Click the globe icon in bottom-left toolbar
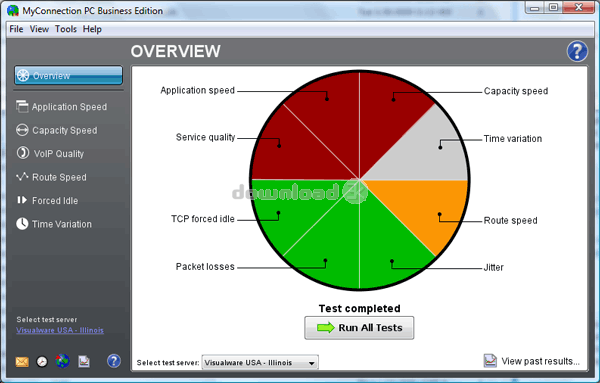600x383 pixels. coord(63,361)
